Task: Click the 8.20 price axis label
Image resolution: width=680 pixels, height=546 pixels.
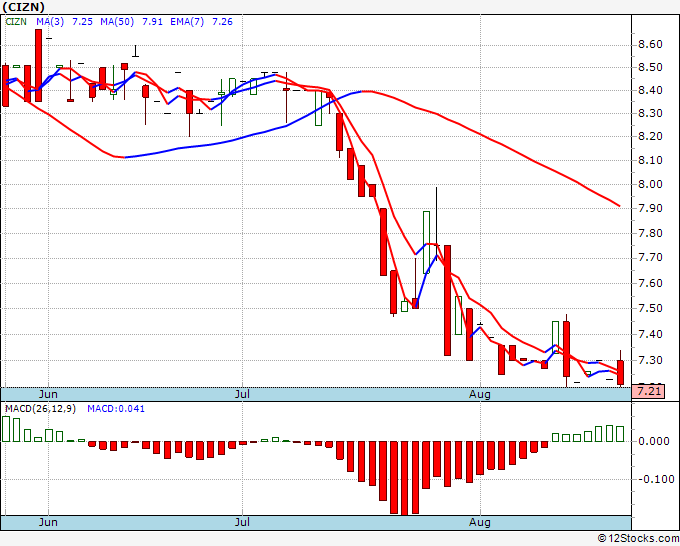Action: tap(650, 136)
